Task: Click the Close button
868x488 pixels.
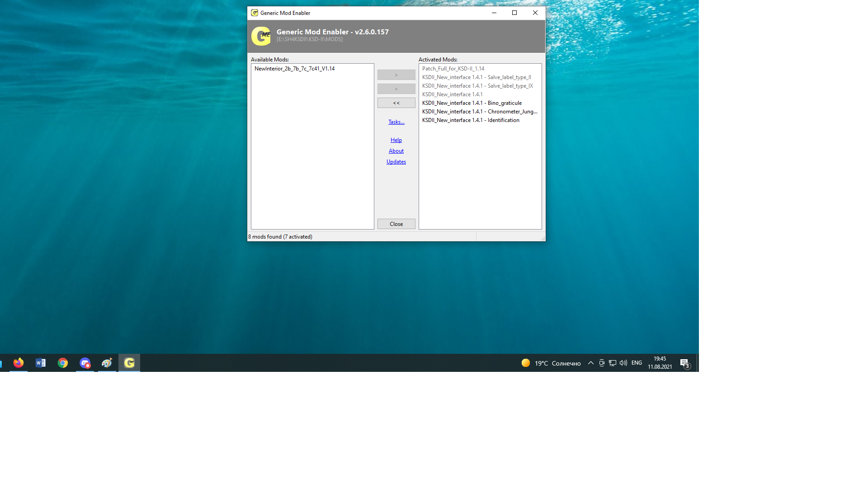Action: [396, 224]
